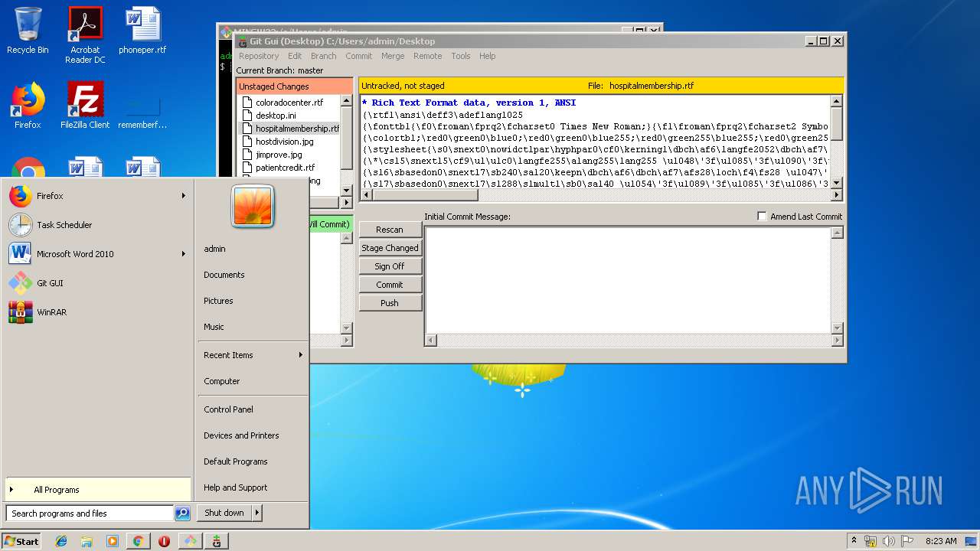This screenshot has height=551, width=980.
Task: Open the Firefox desktop shortcut
Action: pos(28,106)
